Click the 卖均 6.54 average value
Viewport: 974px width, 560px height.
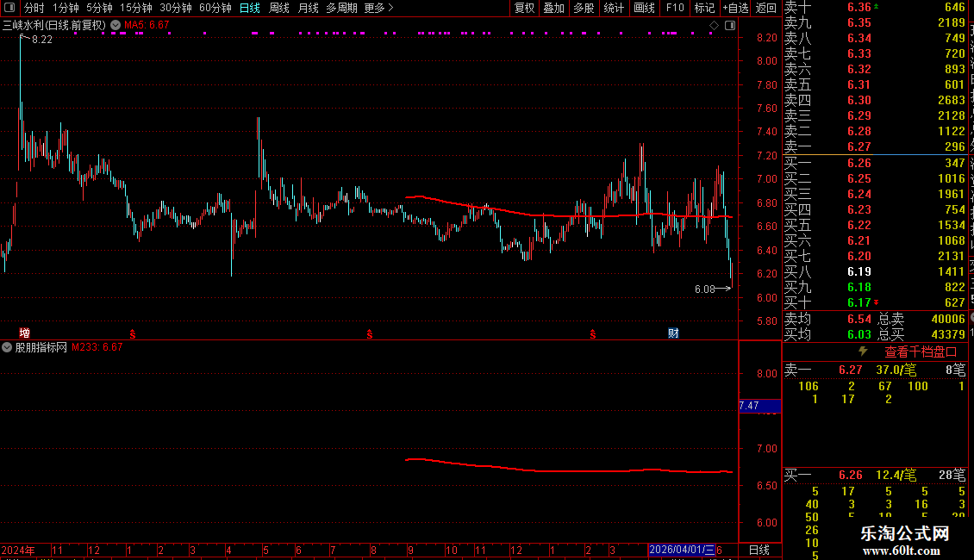[x=859, y=319]
